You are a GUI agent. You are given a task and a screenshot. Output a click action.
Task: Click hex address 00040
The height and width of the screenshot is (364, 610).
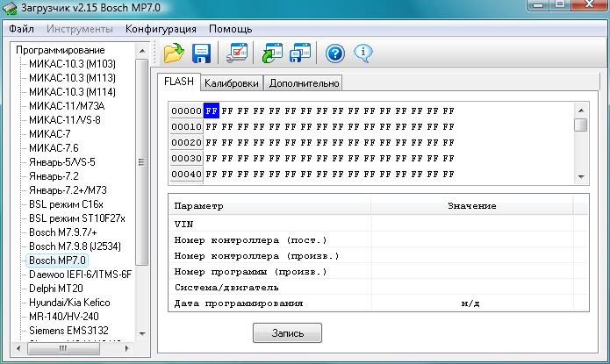[x=186, y=175]
